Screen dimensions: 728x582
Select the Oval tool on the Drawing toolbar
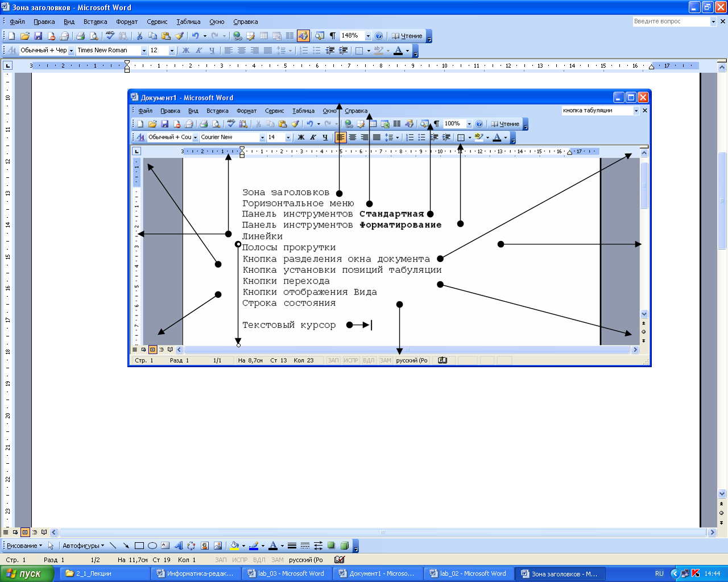152,546
